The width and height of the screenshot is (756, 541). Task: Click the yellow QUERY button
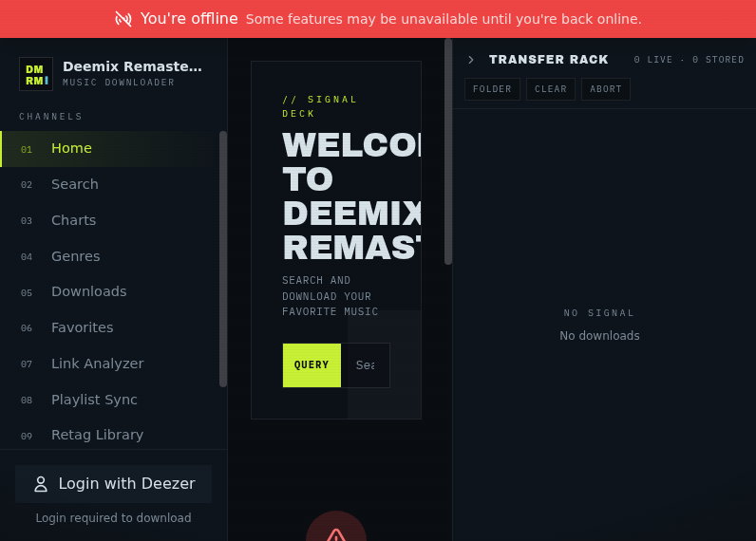[312, 365]
